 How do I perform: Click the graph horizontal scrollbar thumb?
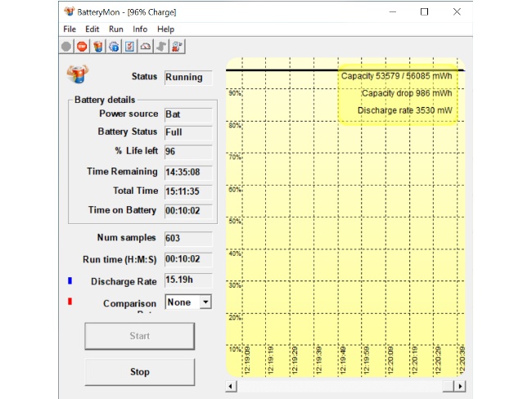click(449, 386)
